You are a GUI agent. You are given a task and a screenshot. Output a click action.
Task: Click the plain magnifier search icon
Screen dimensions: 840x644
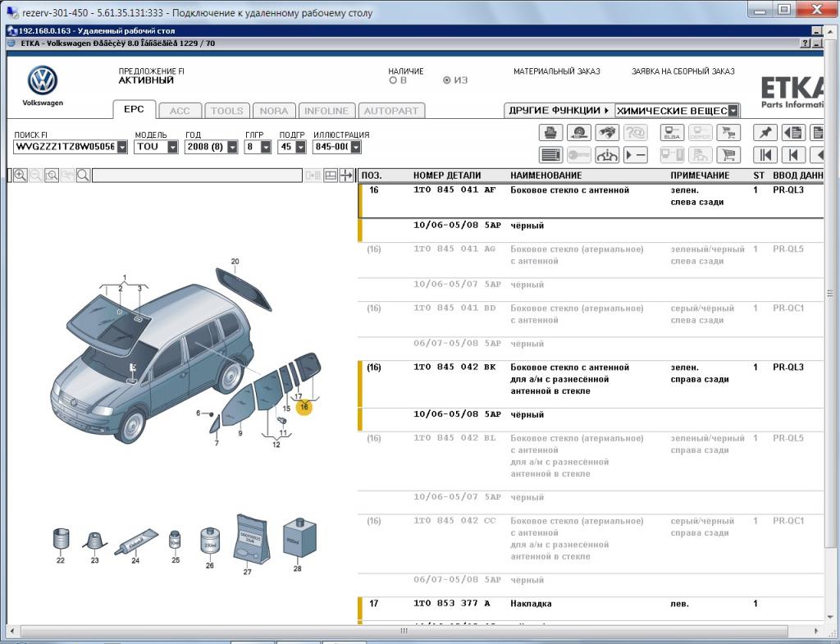83,176
